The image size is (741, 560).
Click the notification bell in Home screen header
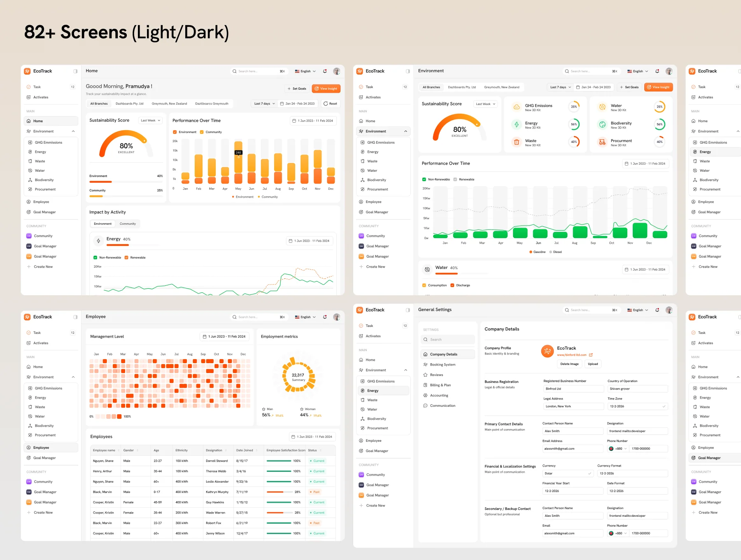[x=325, y=71]
